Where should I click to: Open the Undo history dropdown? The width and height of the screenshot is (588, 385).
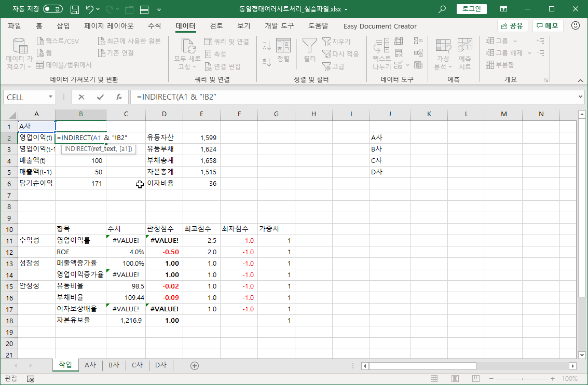pos(98,9)
